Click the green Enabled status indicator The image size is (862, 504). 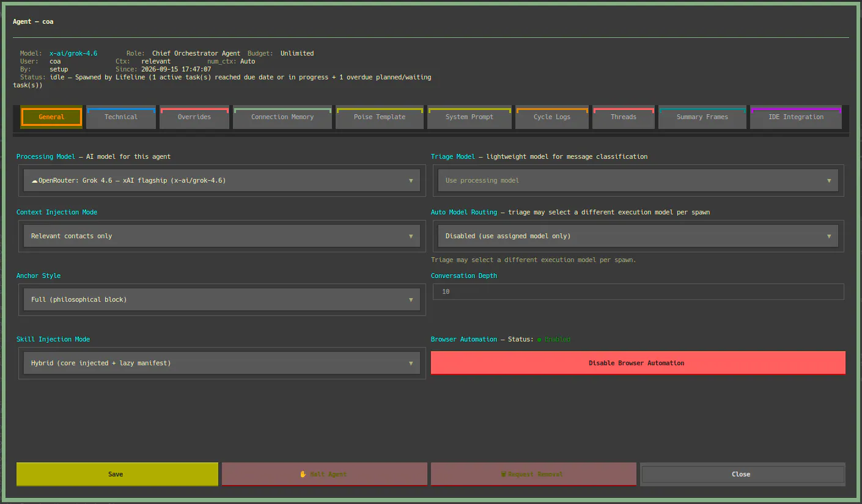pos(554,339)
